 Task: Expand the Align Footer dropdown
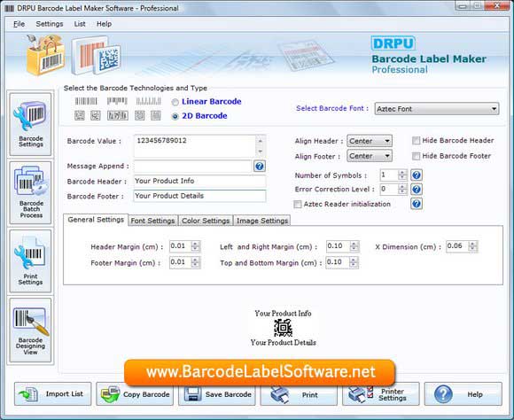(370, 156)
